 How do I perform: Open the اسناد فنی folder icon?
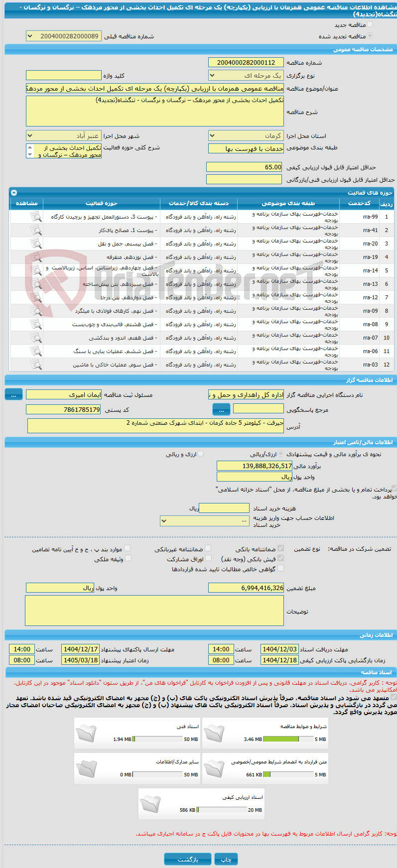point(86,733)
